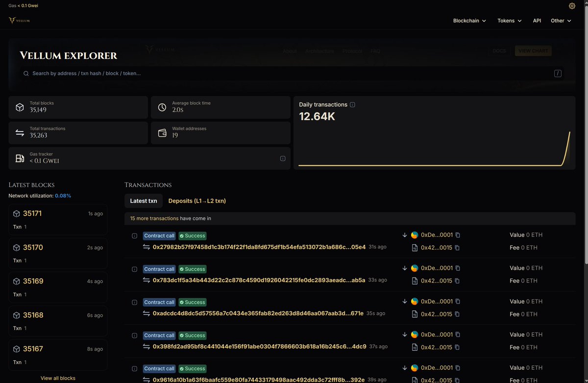Open block 35167

pyautogui.click(x=33, y=349)
